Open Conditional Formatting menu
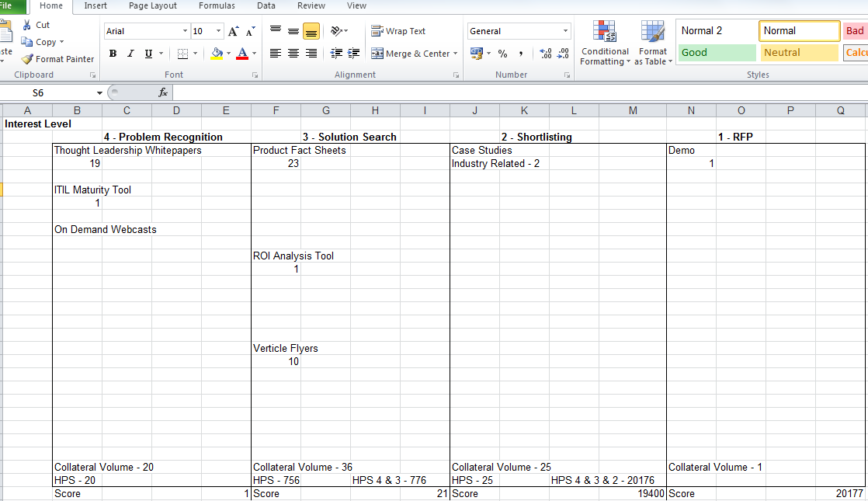The height and width of the screenshot is (501, 868). [605, 43]
